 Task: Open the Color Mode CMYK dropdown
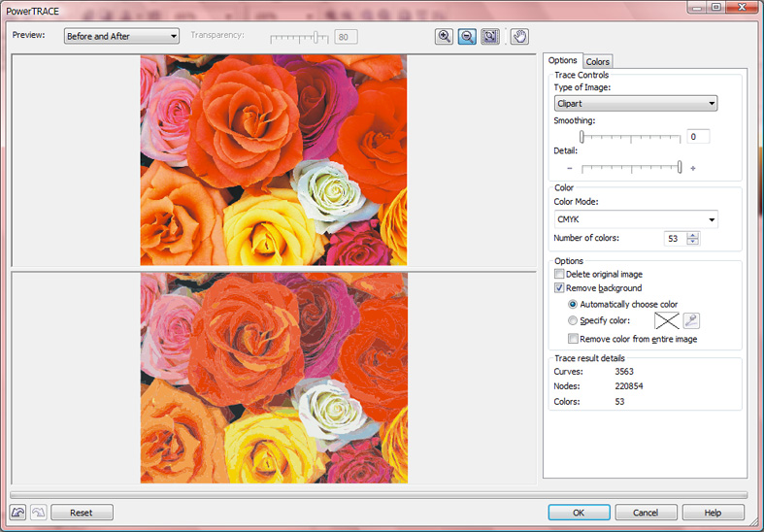click(x=635, y=219)
